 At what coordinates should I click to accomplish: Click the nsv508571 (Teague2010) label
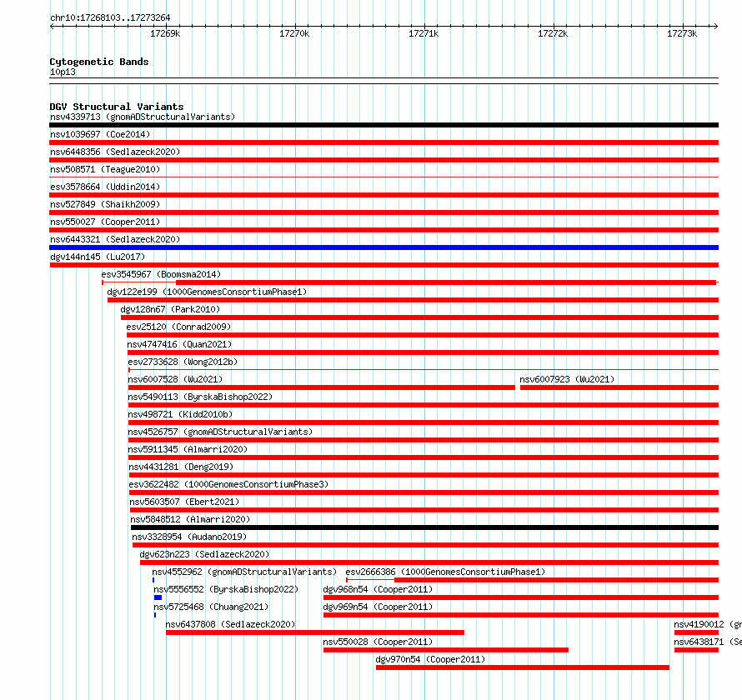pyautogui.click(x=105, y=169)
